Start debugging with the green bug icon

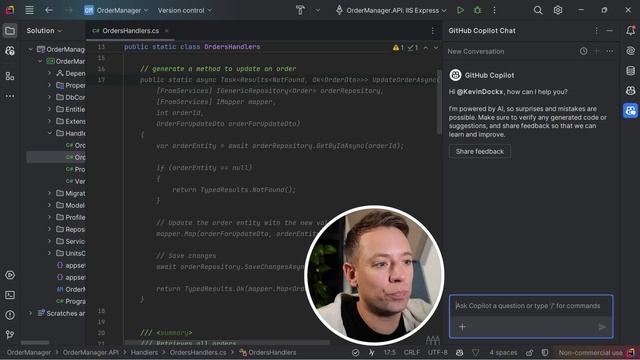coord(477,10)
